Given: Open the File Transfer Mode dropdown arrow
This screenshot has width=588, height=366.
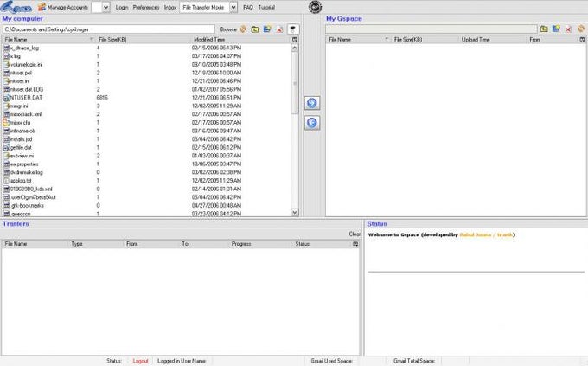Looking at the screenshot, I should [233, 7].
